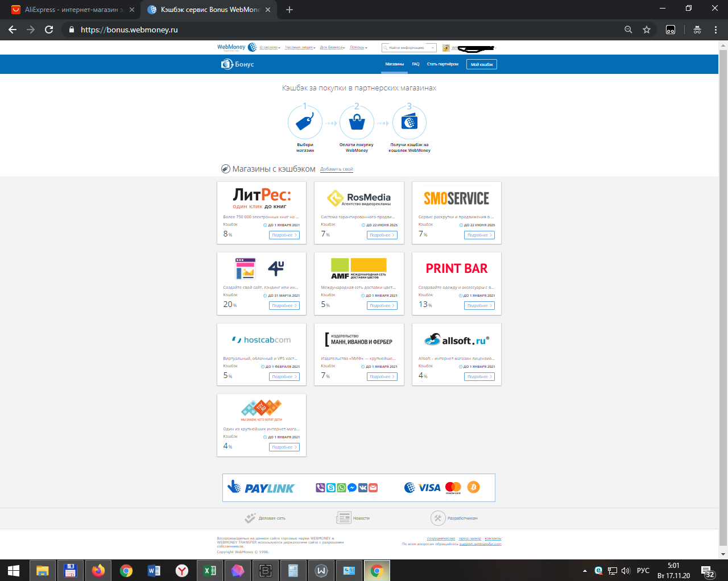
Task: Click Подробнее on Манн, Иванов и Фербер card
Action: (x=382, y=376)
